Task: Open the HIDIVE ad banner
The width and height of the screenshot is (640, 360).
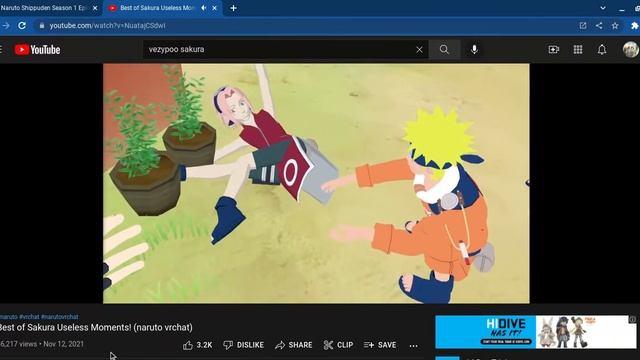Action: [536, 331]
